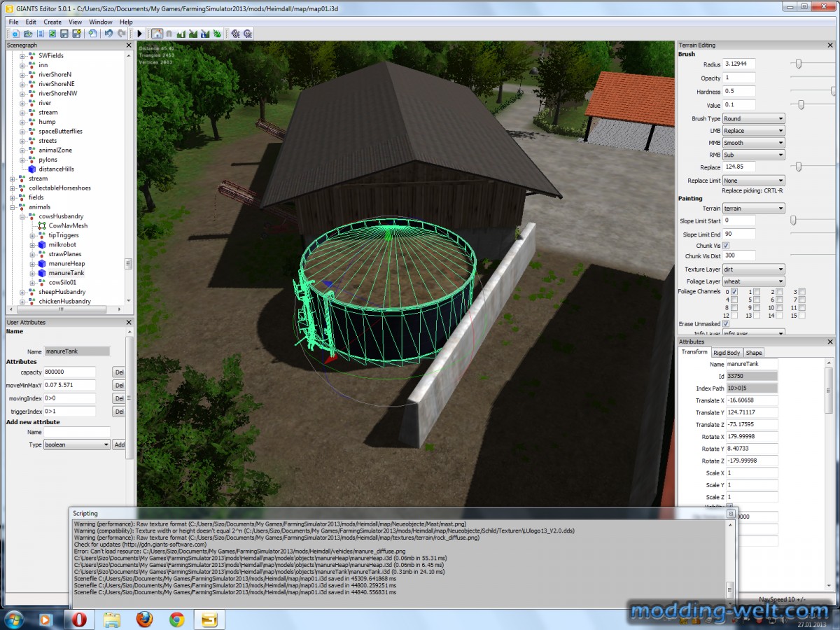840x630 pixels.
Task: Enable Foliage Channel 2 checkbox
Action: 779,291
